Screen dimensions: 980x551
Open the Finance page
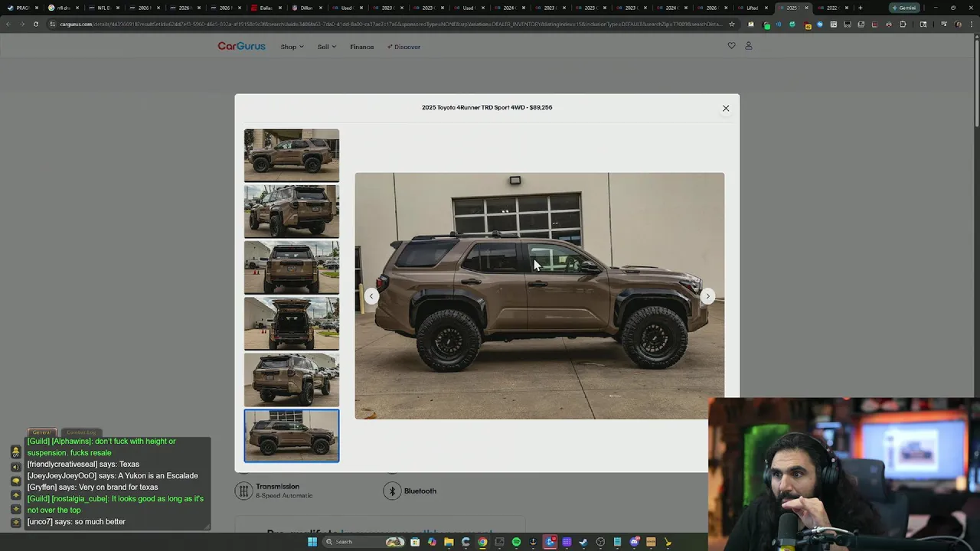[362, 47]
